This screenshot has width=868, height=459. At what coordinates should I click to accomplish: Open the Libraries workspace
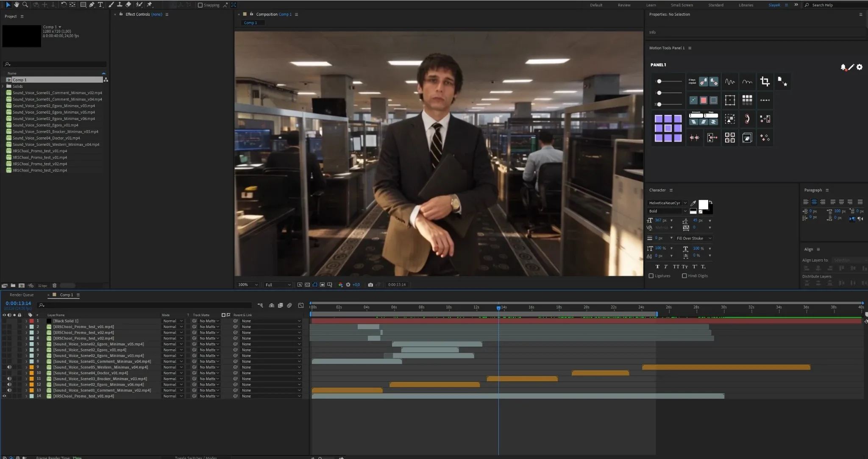[x=746, y=5]
